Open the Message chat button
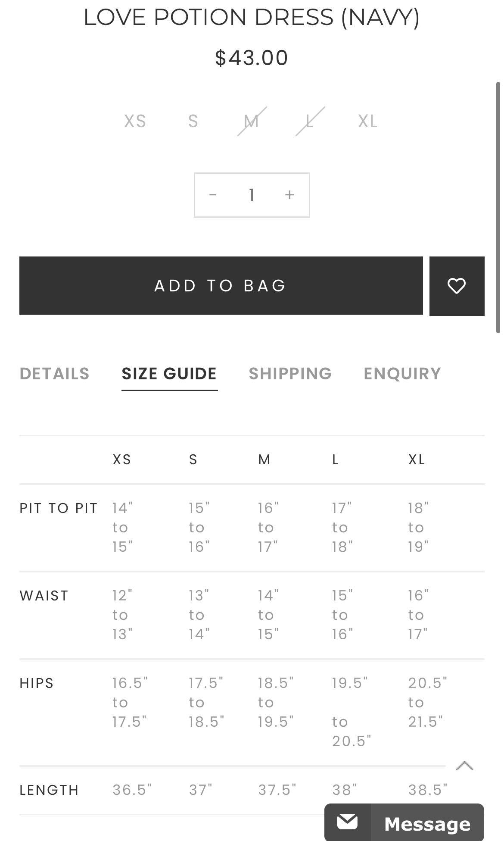The image size is (504, 841). point(426,823)
